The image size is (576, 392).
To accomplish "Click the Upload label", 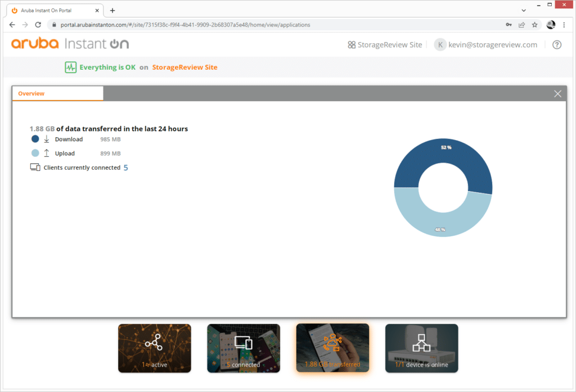I will coord(65,154).
